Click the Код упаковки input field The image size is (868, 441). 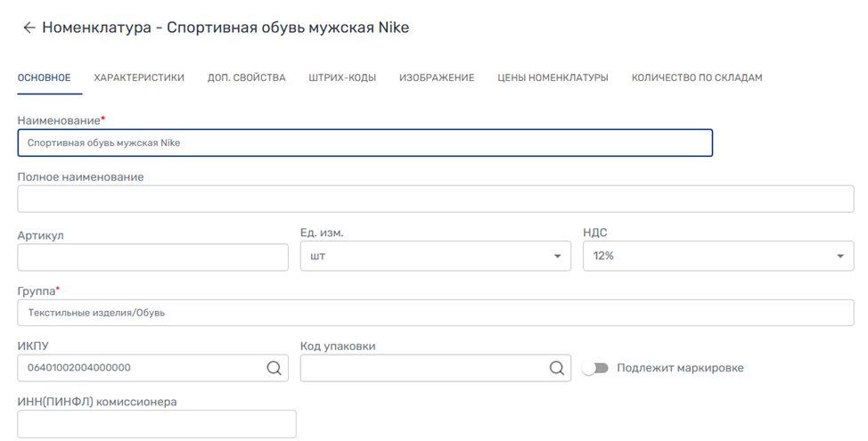click(x=423, y=368)
